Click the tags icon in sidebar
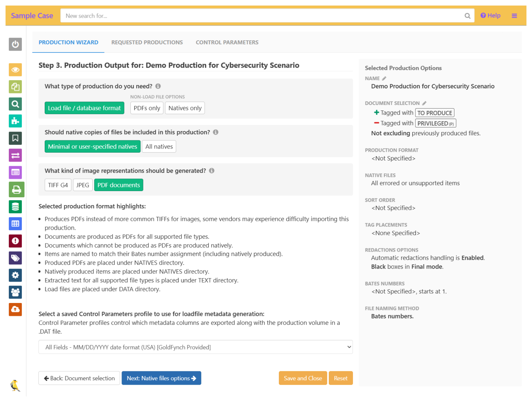The width and height of the screenshot is (532, 402). click(16, 258)
